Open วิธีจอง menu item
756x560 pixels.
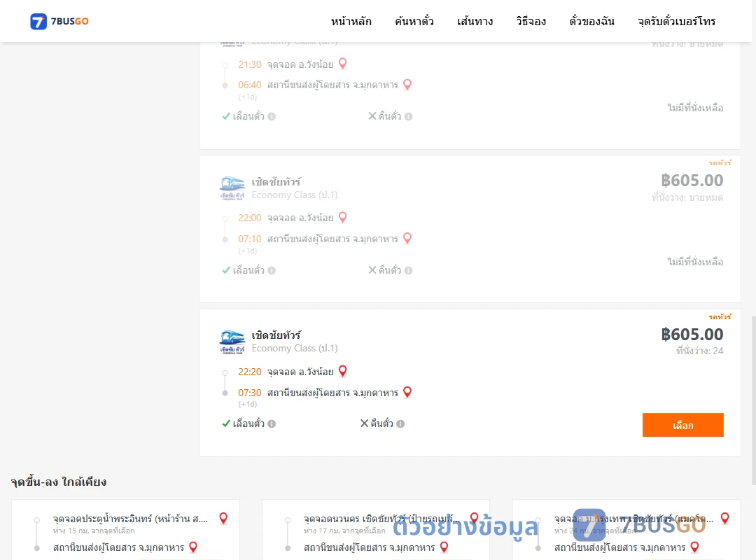pos(531,21)
